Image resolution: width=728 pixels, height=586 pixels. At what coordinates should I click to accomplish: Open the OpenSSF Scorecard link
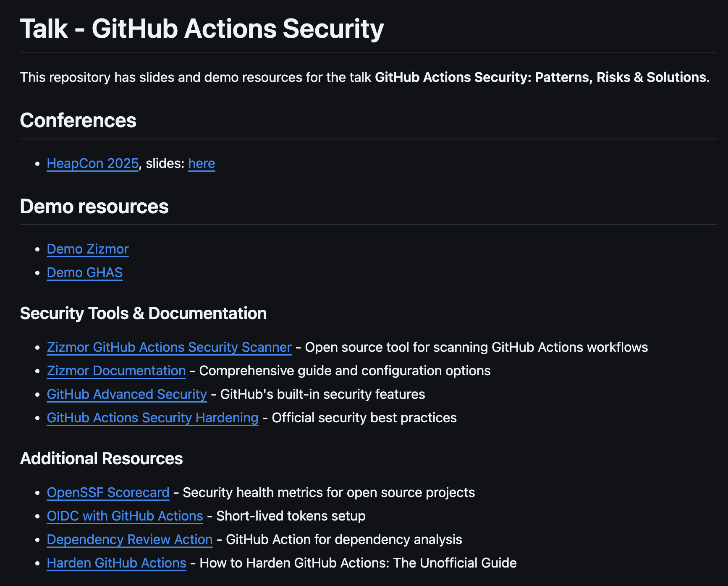tap(107, 492)
